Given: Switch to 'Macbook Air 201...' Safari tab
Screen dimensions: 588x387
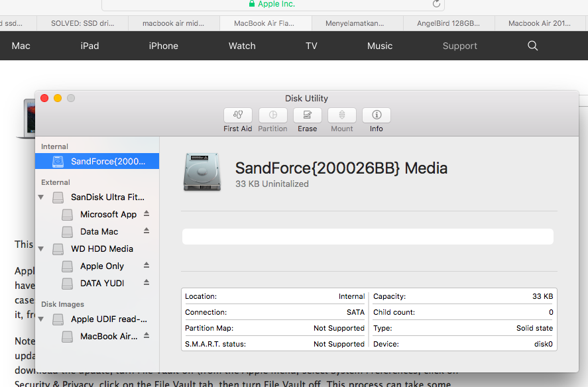Looking at the screenshot, I should pyautogui.click(x=540, y=23).
